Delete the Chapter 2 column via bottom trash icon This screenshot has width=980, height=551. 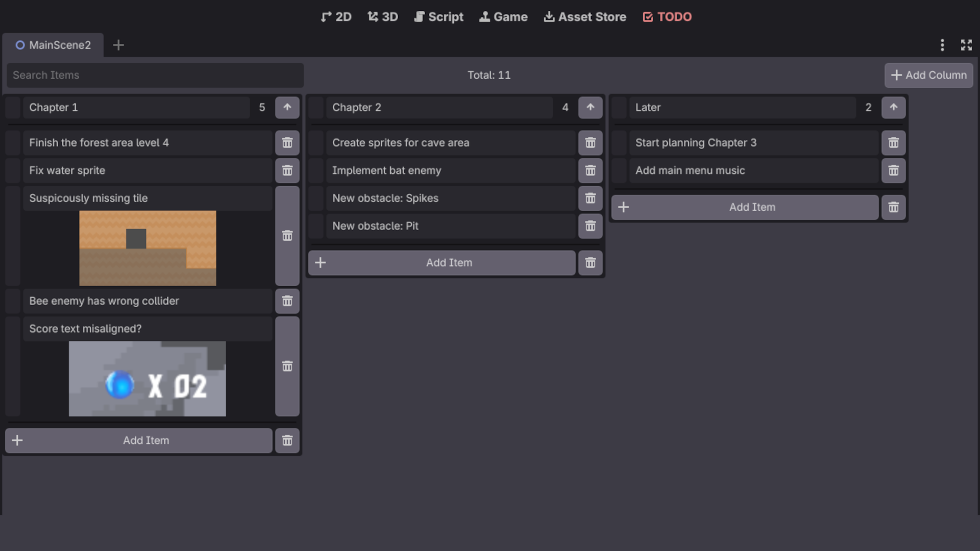pyautogui.click(x=591, y=263)
